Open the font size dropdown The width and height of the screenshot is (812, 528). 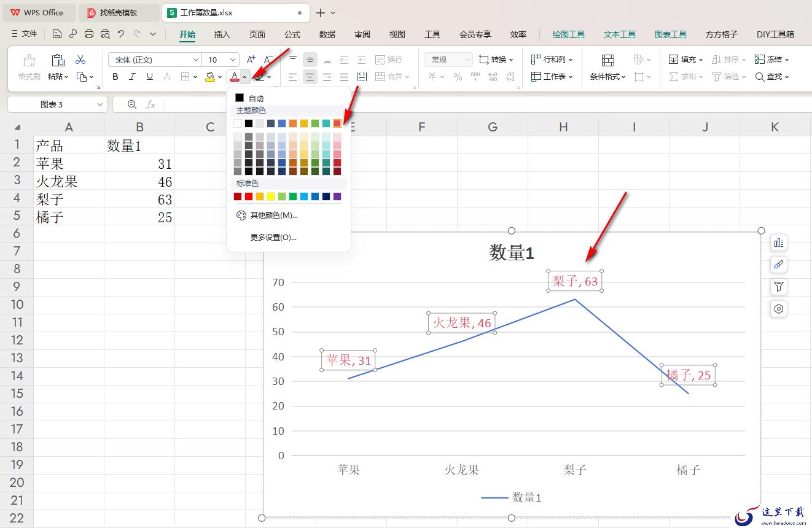point(233,60)
